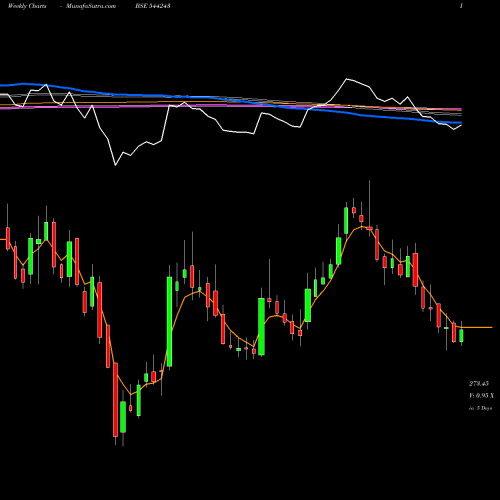Screen dimensions: 500x500
Task: Click the latest green candle at the right end
Action: [x=461, y=336]
